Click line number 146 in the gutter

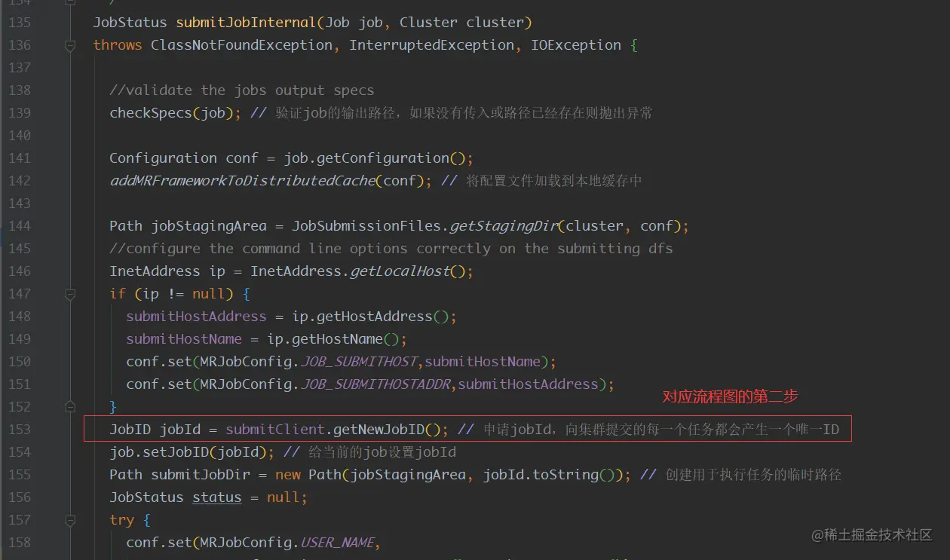tap(19, 271)
